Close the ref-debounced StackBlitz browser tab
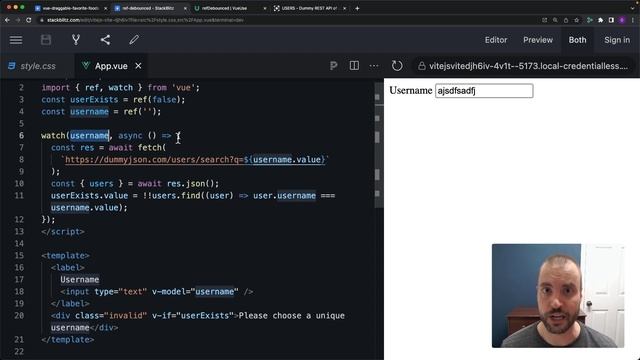640x360 pixels. click(185, 8)
